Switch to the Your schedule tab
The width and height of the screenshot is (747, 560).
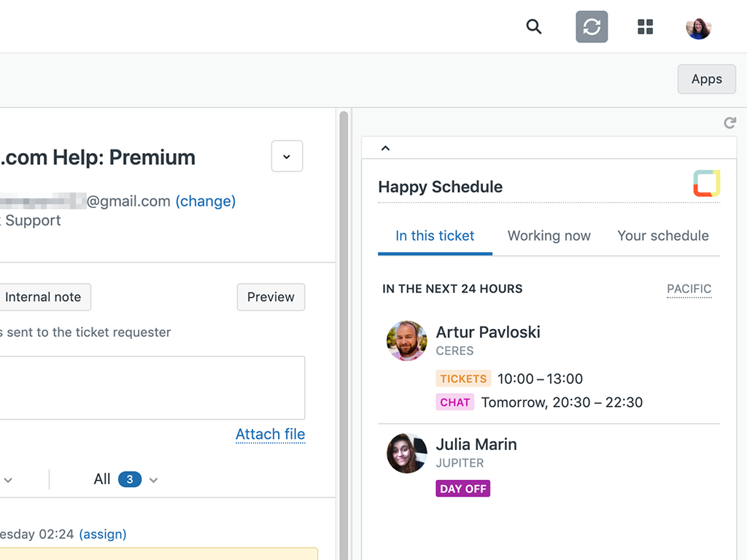point(662,236)
